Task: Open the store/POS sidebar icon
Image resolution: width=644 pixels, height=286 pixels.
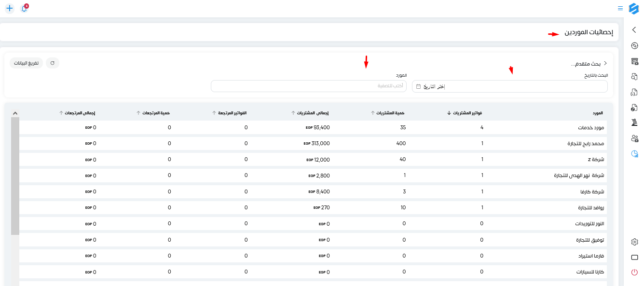Action: click(634, 61)
